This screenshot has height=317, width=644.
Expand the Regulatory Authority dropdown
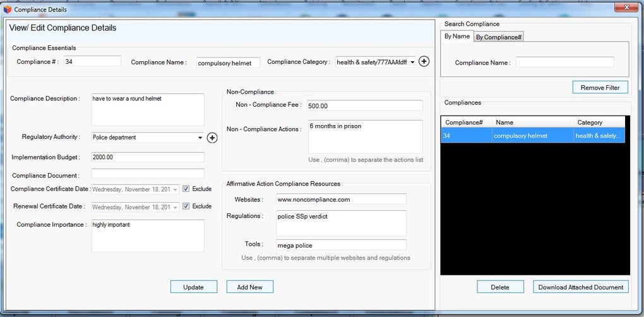[x=200, y=138]
